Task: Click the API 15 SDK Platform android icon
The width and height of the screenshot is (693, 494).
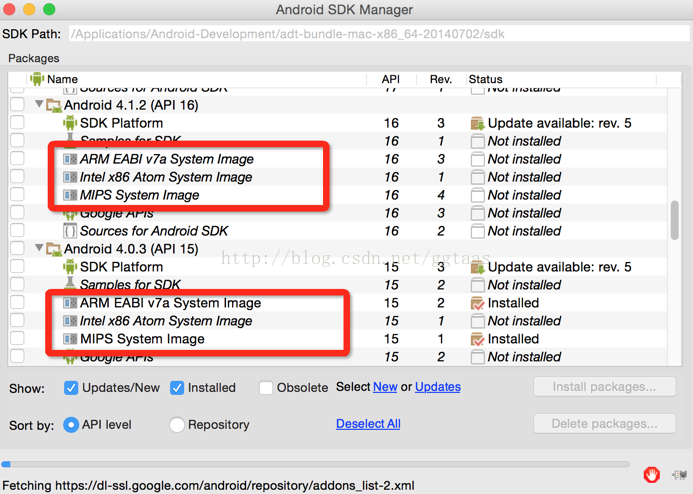Action: coord(70,267)
